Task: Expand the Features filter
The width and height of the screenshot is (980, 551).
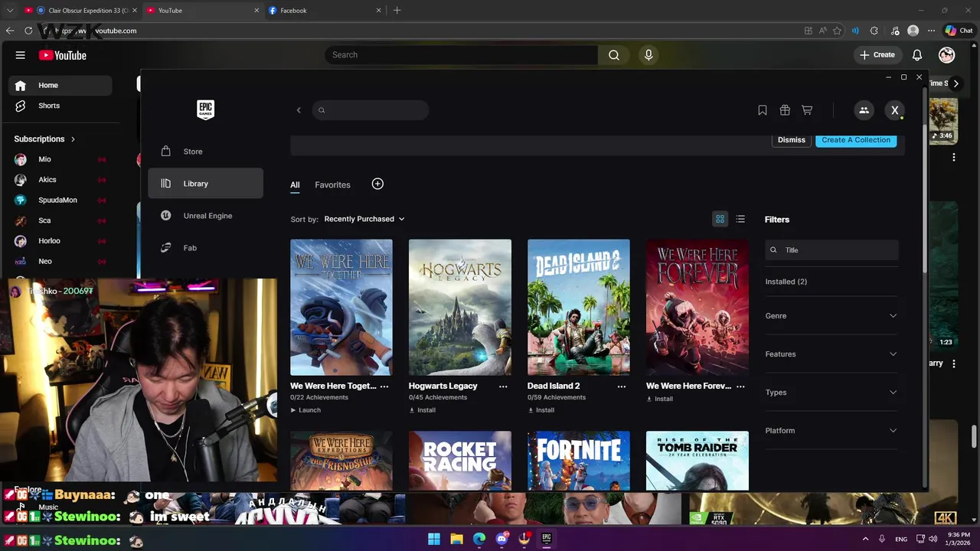Action: click(x=831, y=354)
